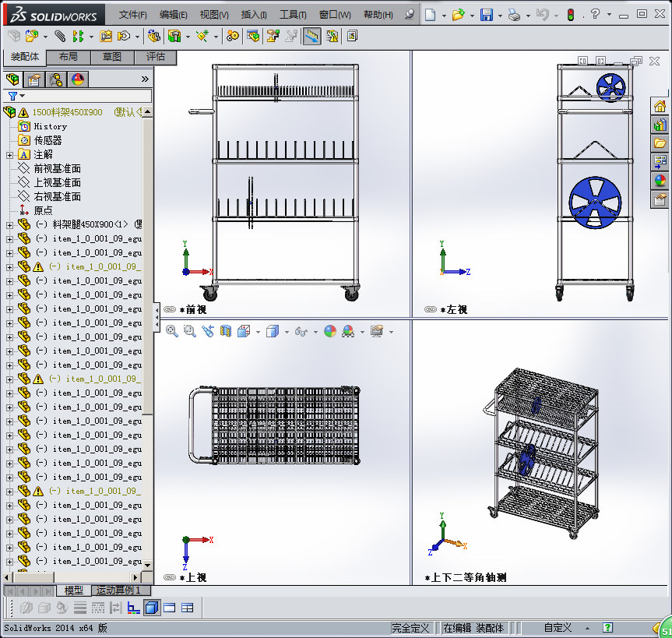Click the Print icon
This screenshot has width=672, height=638.
(514, 15)
